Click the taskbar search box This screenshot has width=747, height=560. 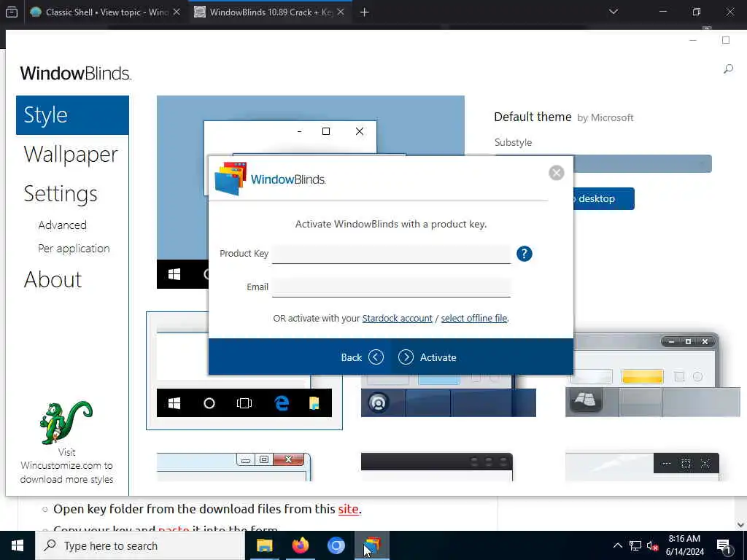[x=140, y=545]
